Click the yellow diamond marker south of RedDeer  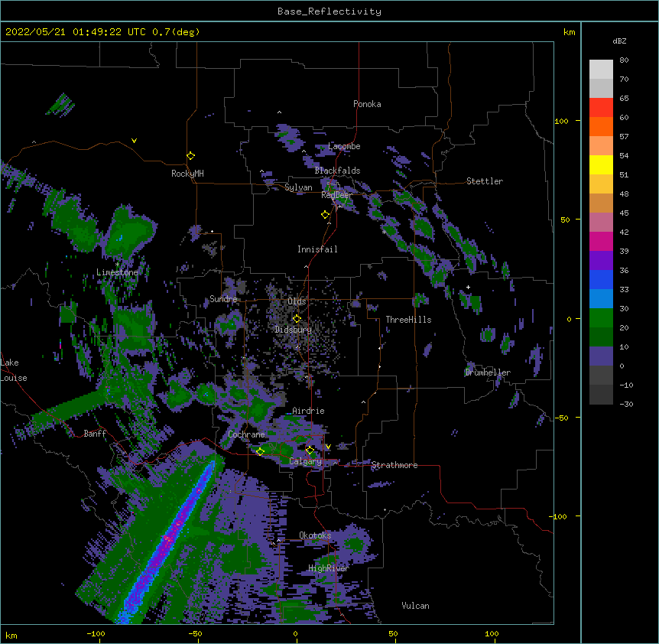pos(325,215)
